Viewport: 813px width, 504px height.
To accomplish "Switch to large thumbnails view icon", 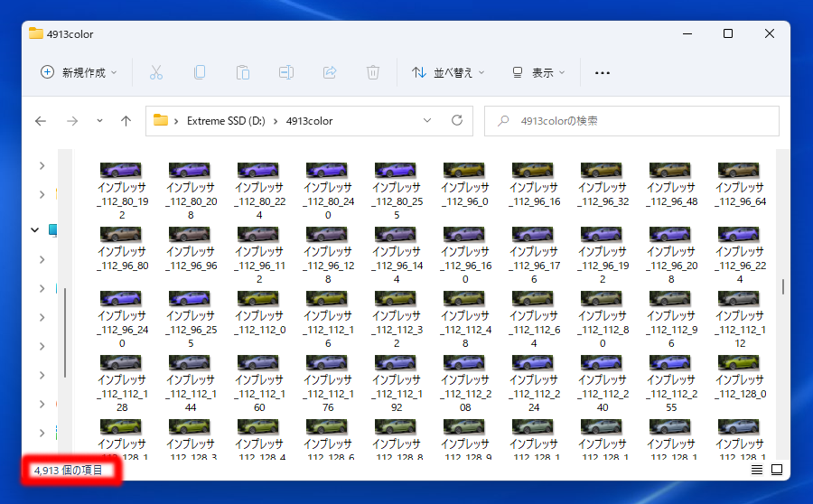I will (777, 470).
